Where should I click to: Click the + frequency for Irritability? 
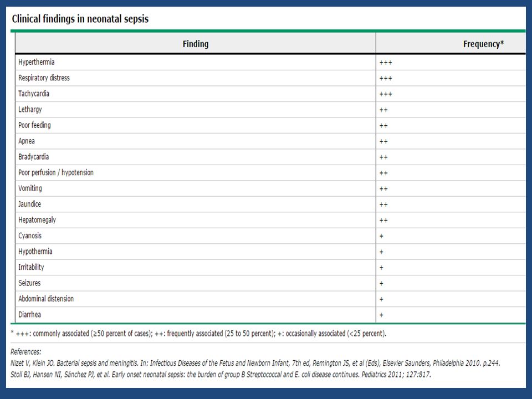click(381, 268)
